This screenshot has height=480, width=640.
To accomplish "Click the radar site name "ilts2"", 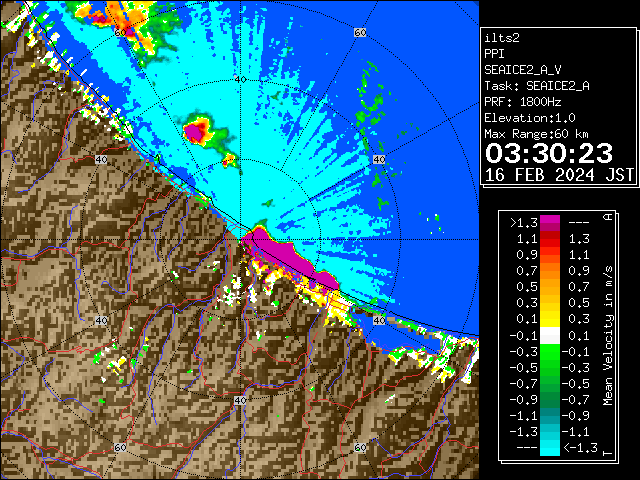I will 502,38.
